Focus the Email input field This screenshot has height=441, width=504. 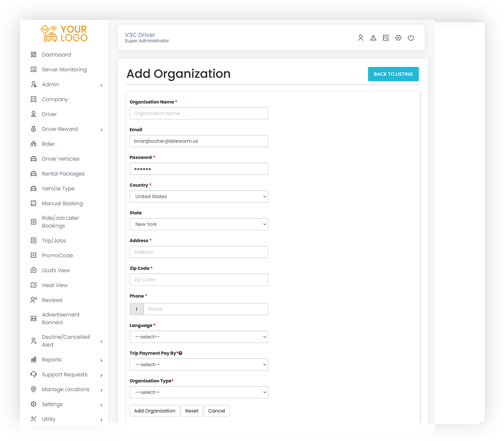tap(198, 141)
